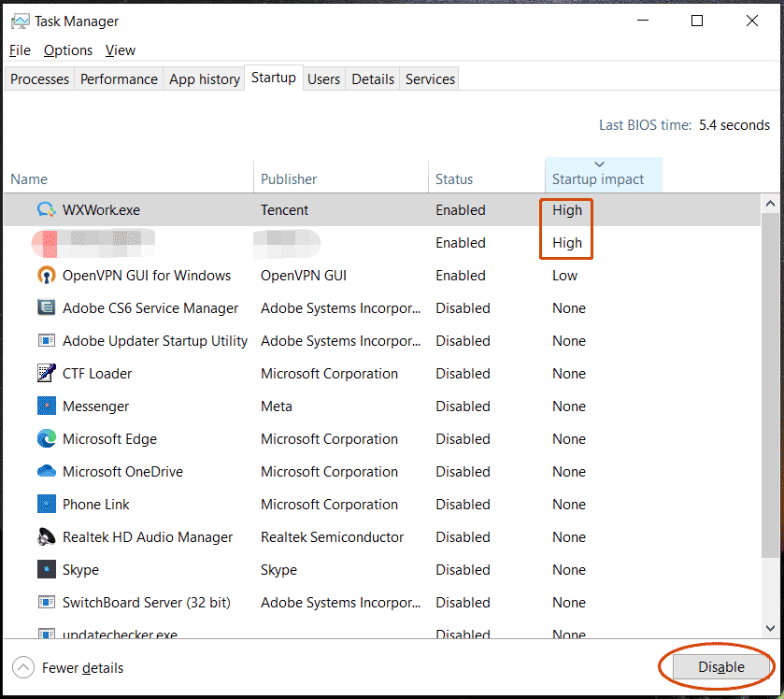Switch to the Processes tab
The image size is (784, 699).
click(x=39, y=79)
